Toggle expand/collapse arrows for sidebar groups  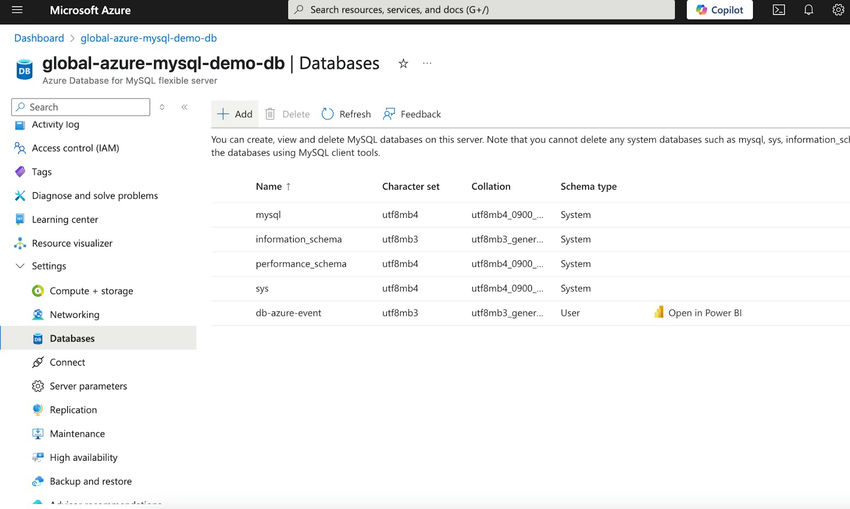pyautogui.click(x=162, y=107)
